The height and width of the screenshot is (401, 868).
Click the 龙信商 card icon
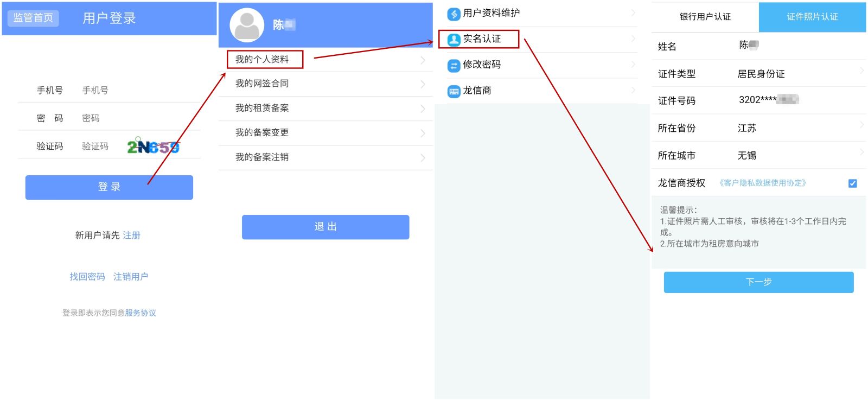coord(454,91)
